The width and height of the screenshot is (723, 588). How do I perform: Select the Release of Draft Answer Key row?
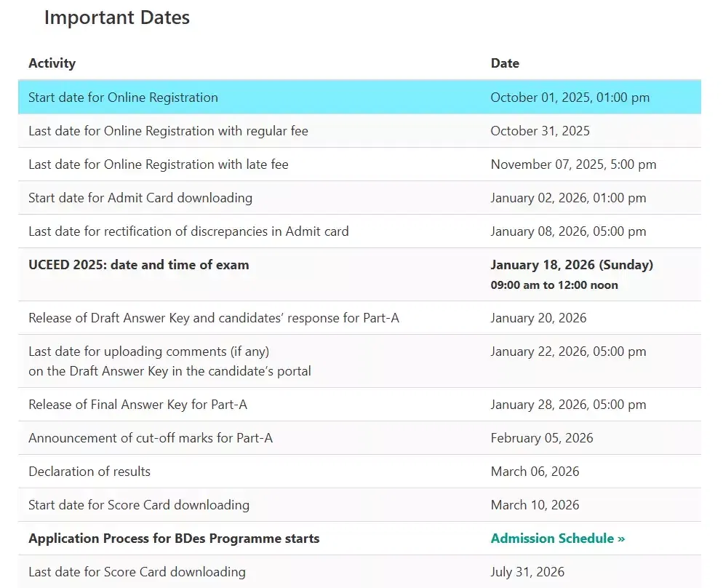pyautogui.click(x=213, y=318)
